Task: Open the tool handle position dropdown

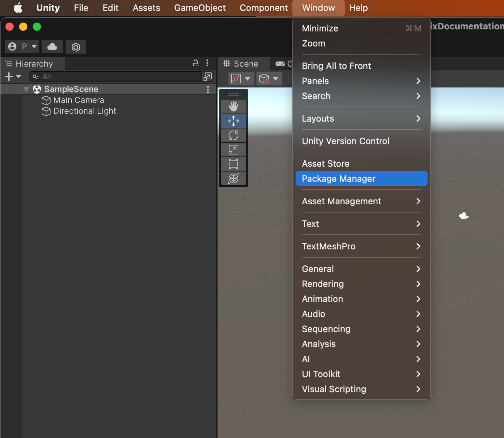Action: pos(241,79)
